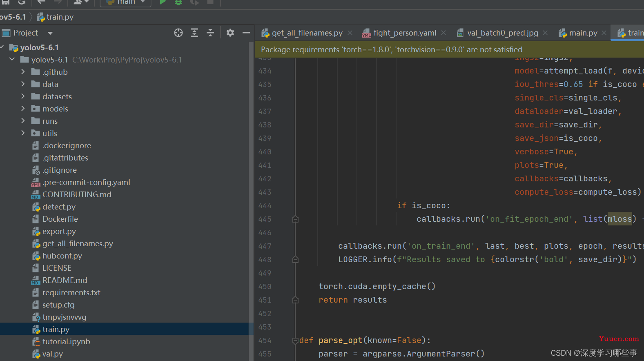The image size is (644, 361).
Task: Click the train.py breadcrumb in navigation bar
Action: point(55,17)
